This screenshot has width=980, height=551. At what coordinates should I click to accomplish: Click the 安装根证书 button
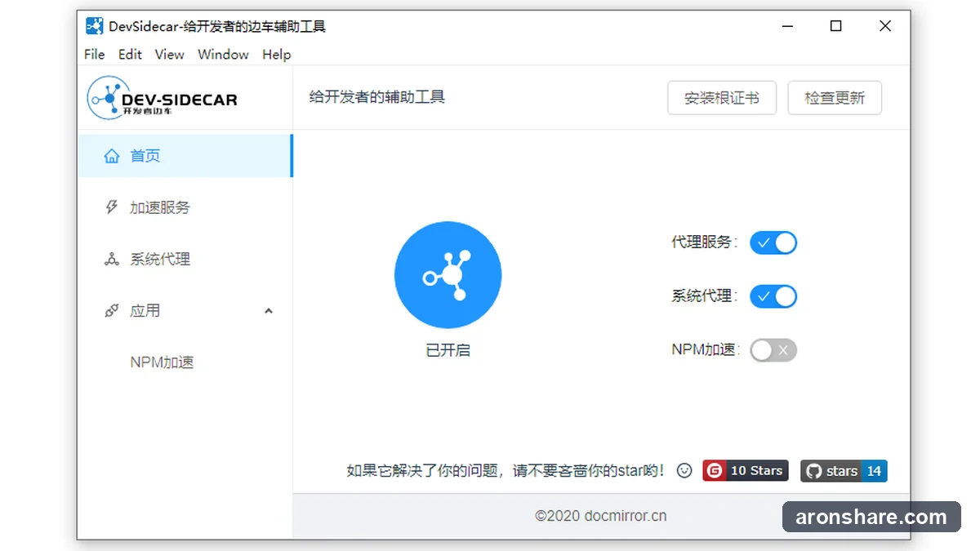point(722,98)
